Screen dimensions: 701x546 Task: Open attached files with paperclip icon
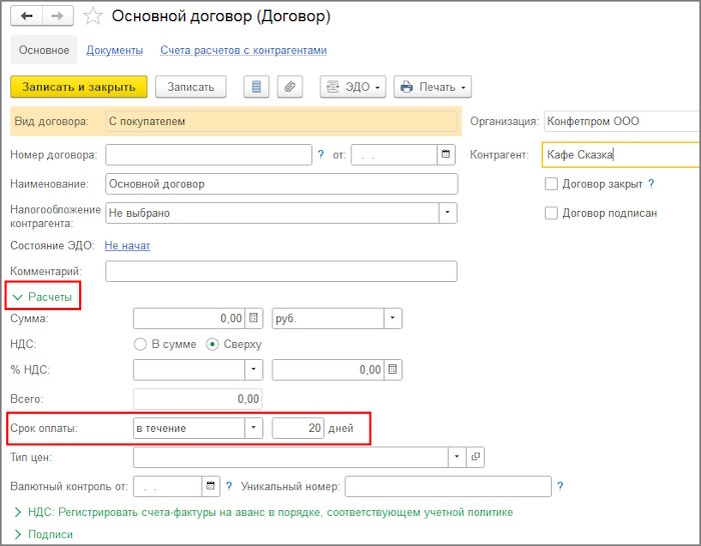coord(290,87)
